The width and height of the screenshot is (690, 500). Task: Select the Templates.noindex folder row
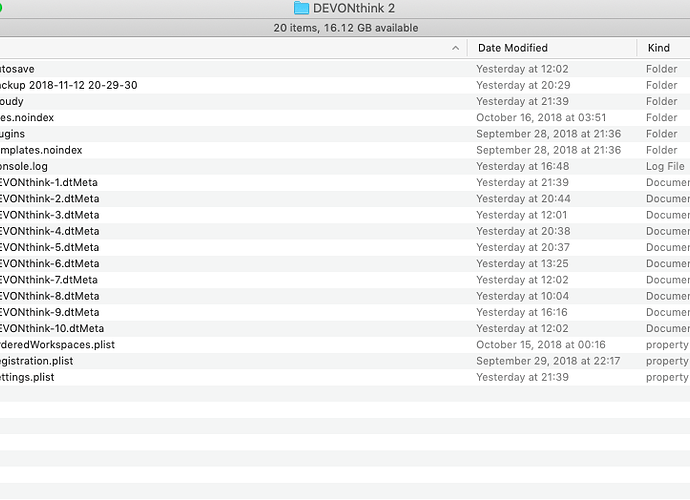pyautogui.click(x=345, y=150)
